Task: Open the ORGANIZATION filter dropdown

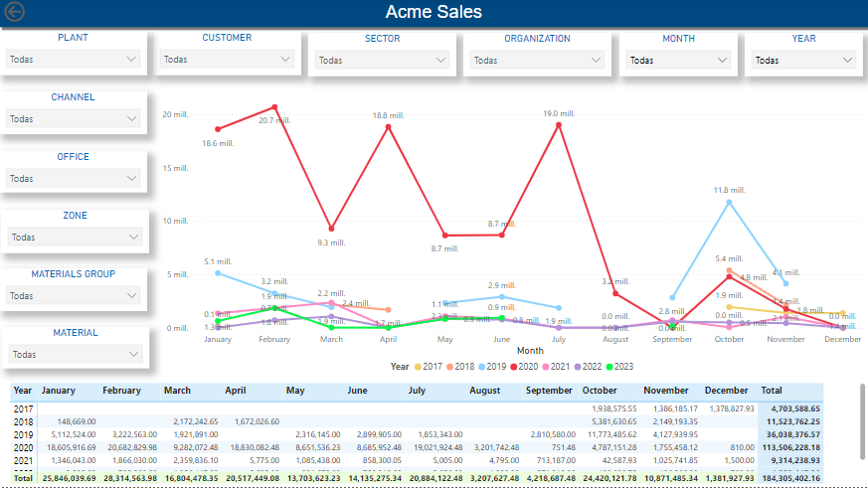Action: (x=537, y=61)
